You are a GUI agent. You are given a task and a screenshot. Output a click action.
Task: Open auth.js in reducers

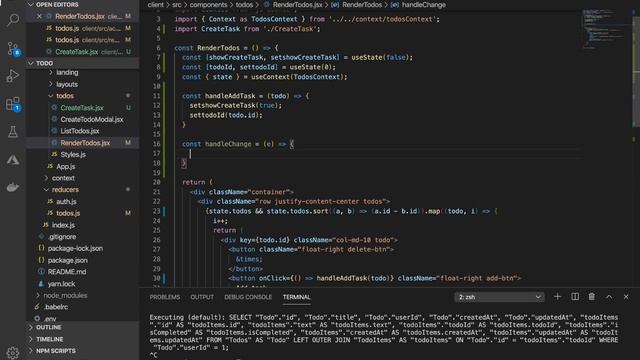(x=66, y=202)
